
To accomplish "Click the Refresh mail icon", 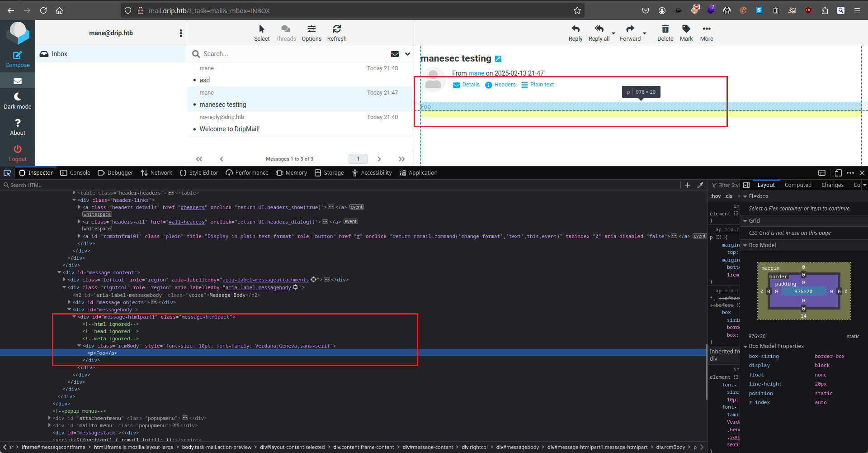I will pos(336,29).
